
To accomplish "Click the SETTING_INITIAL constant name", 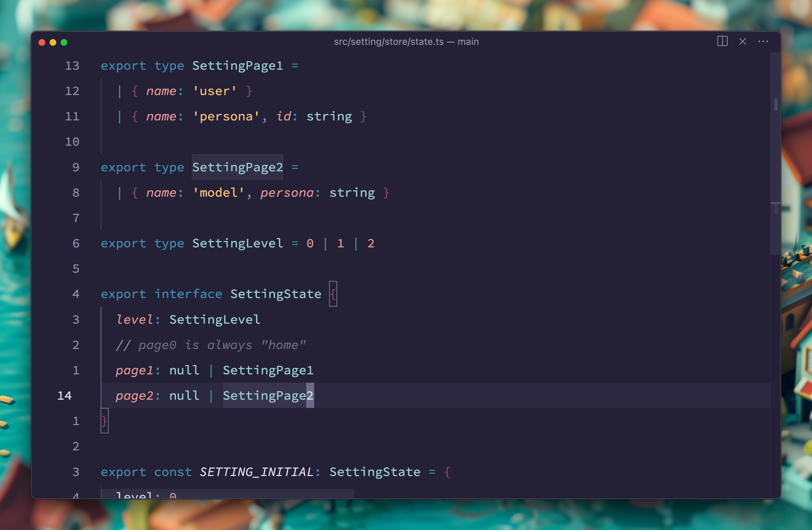I will coord(257,472).
